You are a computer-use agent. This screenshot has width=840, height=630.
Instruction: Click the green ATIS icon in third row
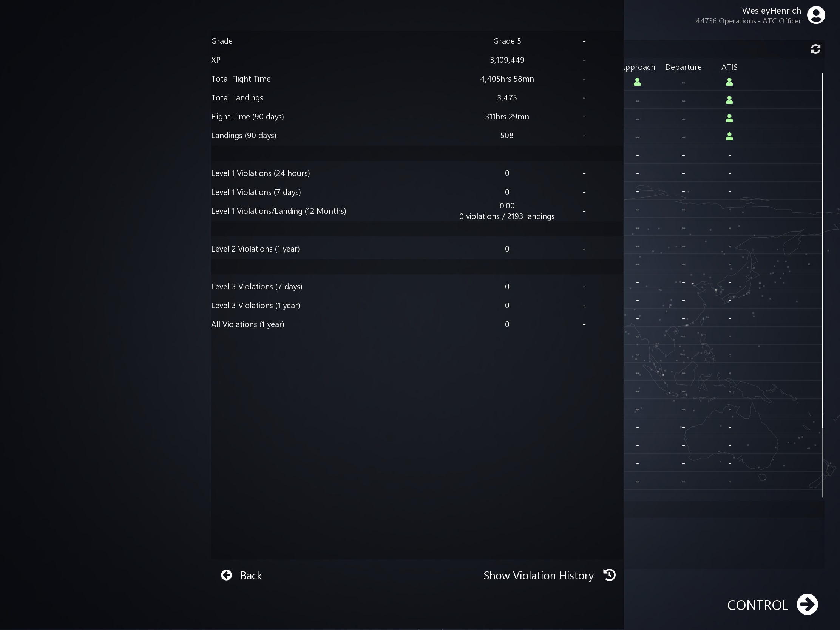729,119
